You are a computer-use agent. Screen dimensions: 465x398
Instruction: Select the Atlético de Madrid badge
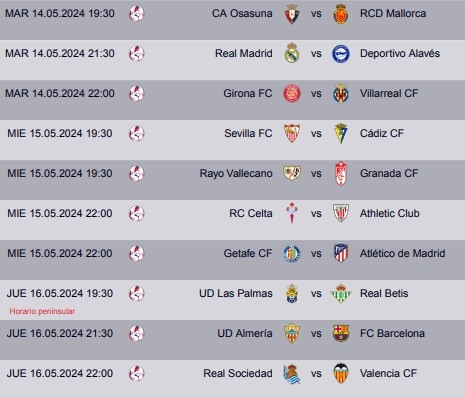tap(341, 253)
